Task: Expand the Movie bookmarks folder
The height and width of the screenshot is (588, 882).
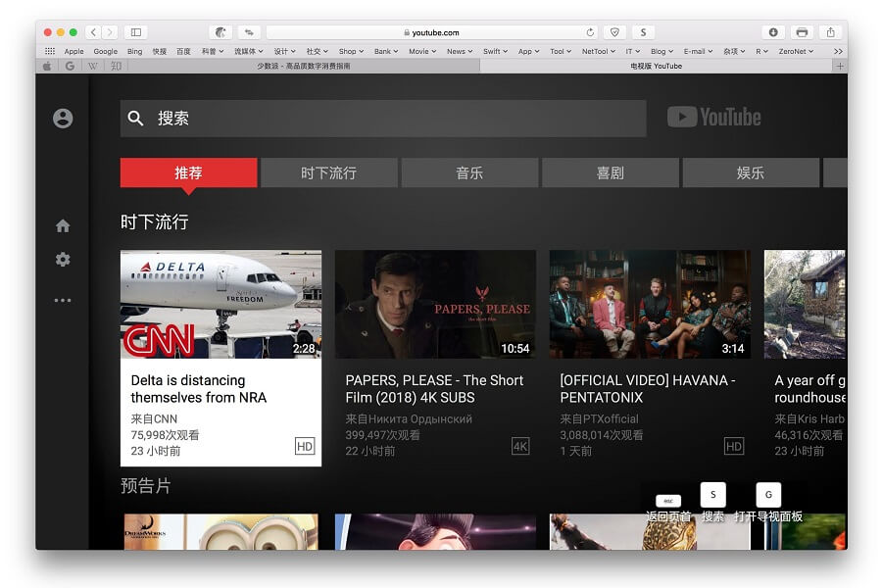Action: (422, 51)
